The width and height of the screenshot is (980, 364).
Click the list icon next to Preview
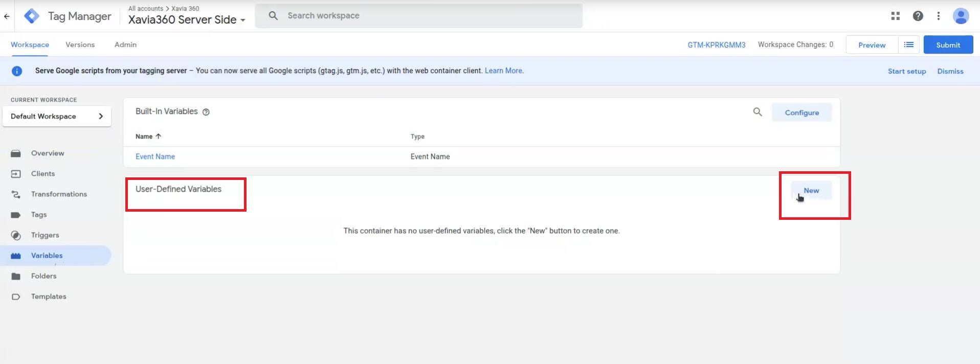(909, 45)
